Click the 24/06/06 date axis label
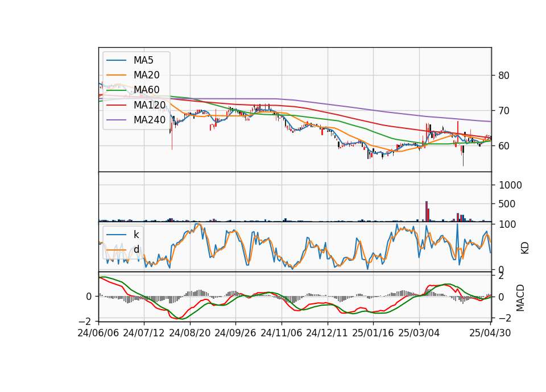Screen dimensions: 546x392 point(98,333)
